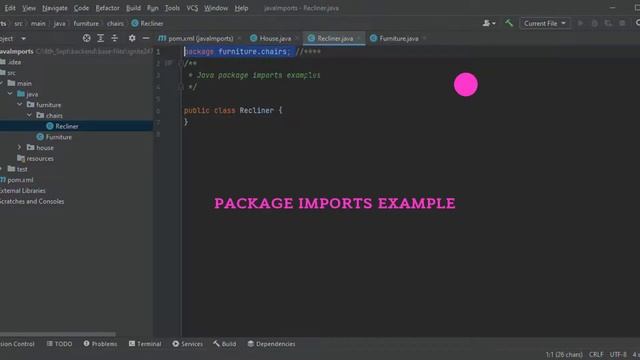Select .idea folder in project tree
This screenshot has width=640, height=360.
(x=14, y=62)
